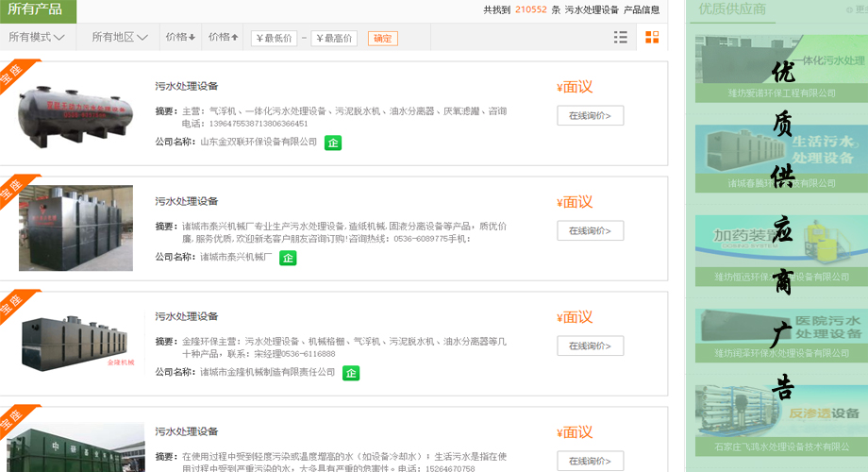Sort by price ascending arrow
Image resolution: width=868 pixels, height=472 pixels.
(223, 38)
